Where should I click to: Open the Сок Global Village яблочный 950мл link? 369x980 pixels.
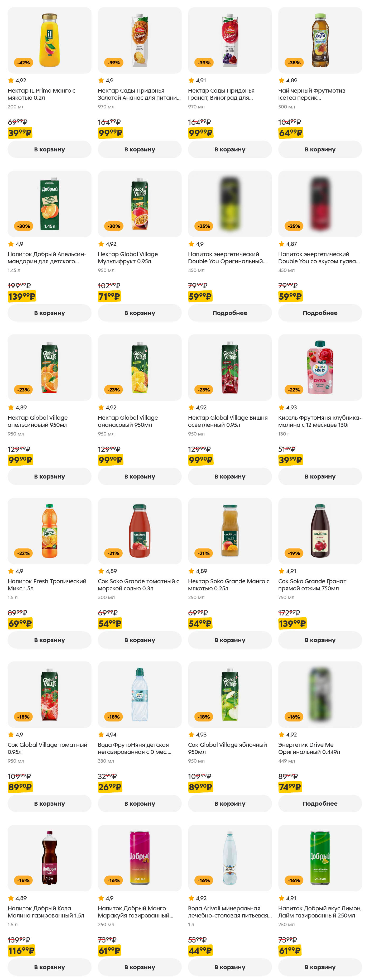227,748
